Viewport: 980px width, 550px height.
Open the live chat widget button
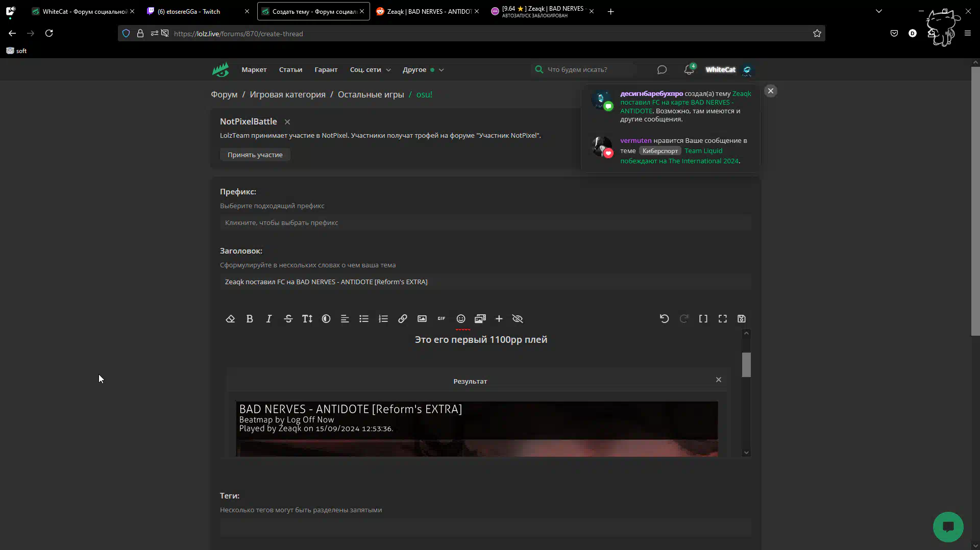click(948, 527)
